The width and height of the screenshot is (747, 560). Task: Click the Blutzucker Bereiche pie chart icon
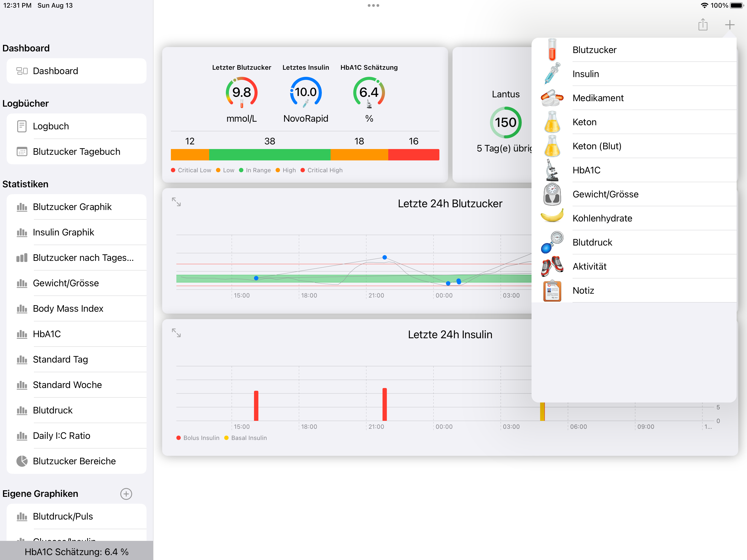[x=22, y=461]
